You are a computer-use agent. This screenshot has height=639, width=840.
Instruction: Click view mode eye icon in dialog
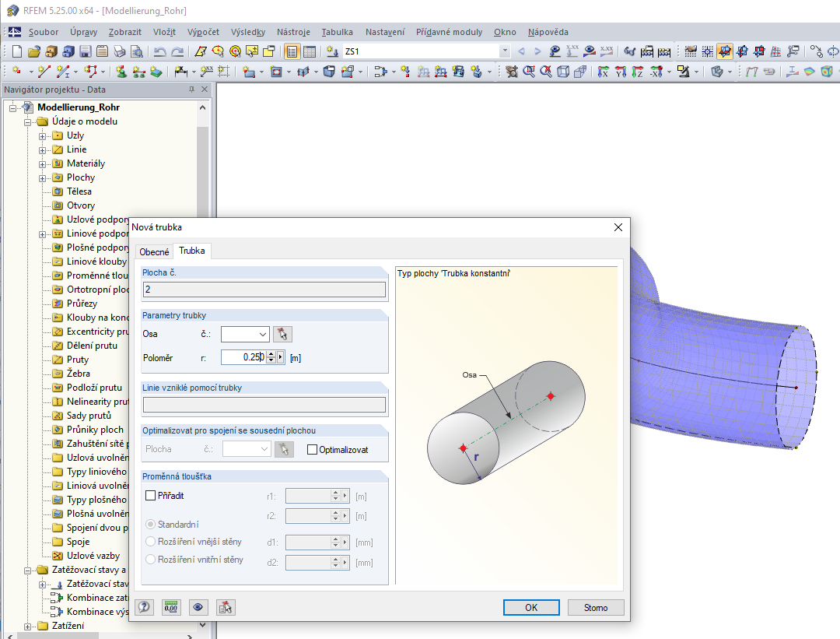198,607
